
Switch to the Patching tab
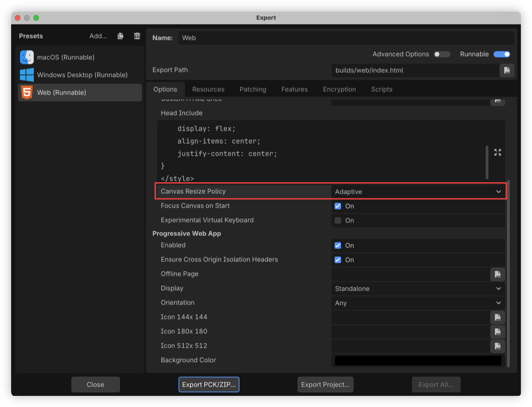coord(253,89)
